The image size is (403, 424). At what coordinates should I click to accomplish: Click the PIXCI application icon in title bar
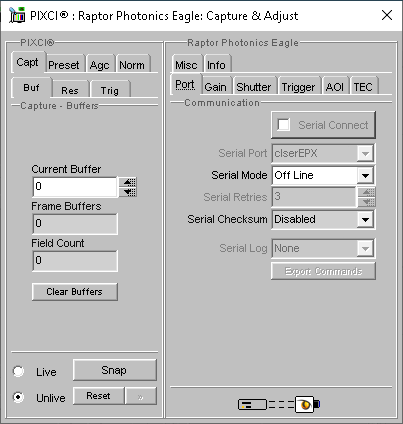(x=17, y=15)
